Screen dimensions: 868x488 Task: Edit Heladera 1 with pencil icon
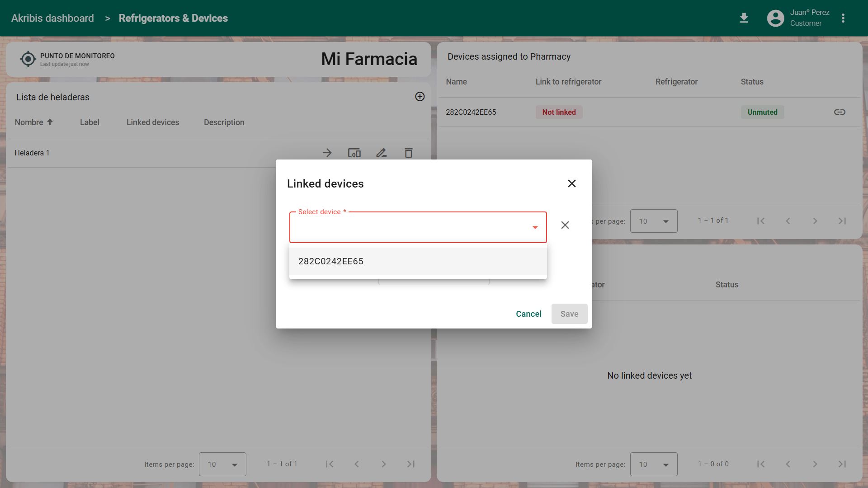pos(381,153)
